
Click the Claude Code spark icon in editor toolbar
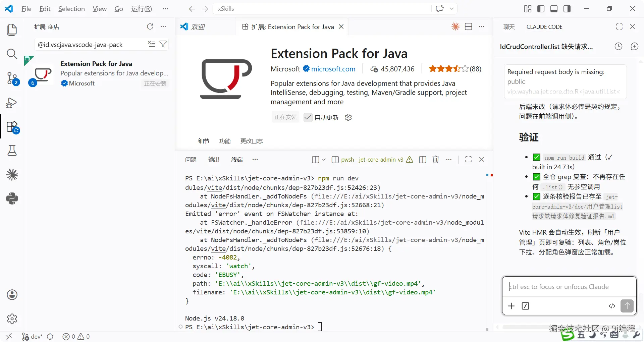point(455,26)
